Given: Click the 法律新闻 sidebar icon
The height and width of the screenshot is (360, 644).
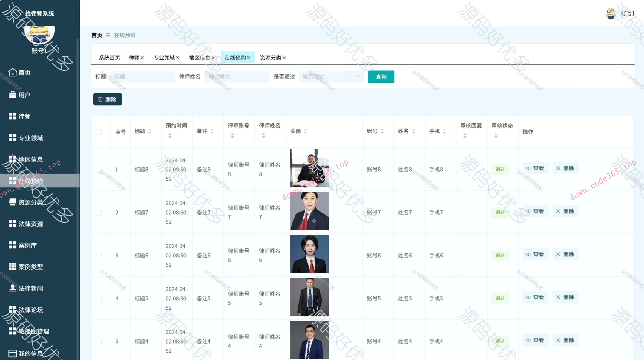Looking at the screenshot, I should pos(12,288).
